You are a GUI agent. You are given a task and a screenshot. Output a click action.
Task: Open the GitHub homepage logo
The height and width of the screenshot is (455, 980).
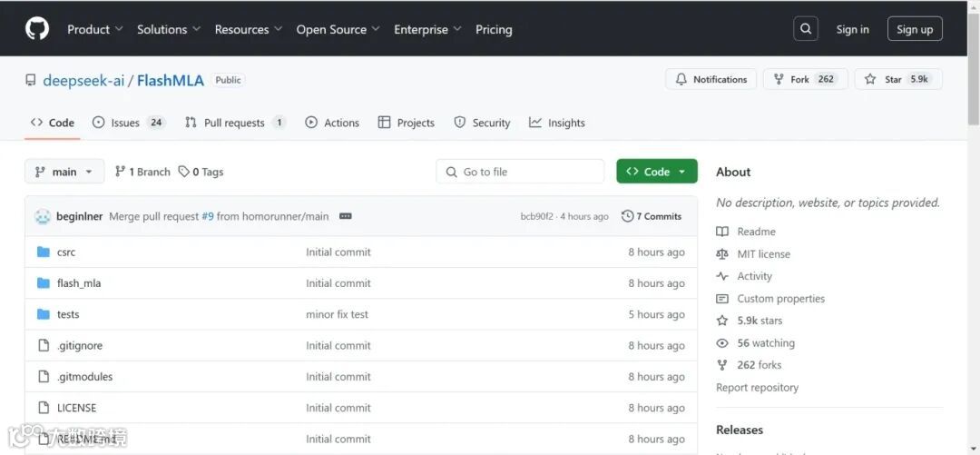[37, 29]
